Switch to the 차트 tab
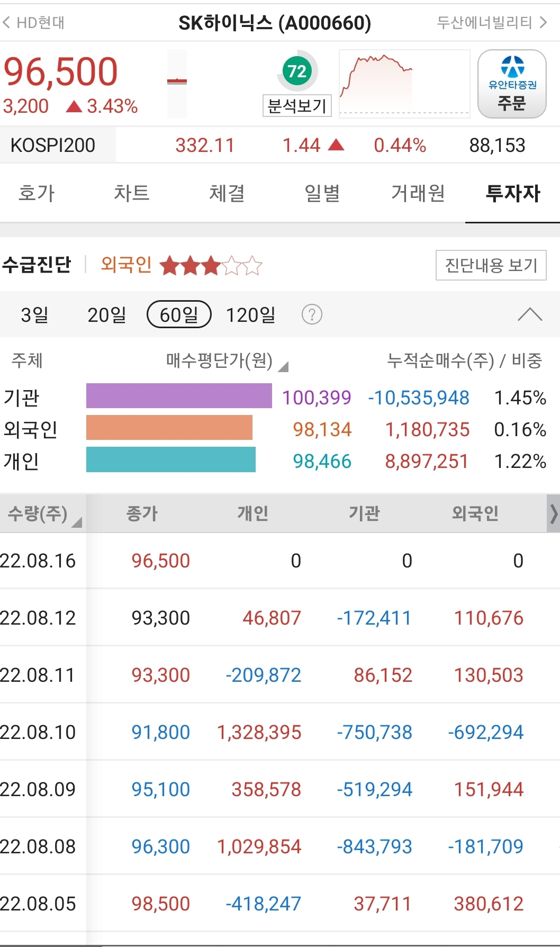The height and width of the screenshot is (947, 560). [x=132, y=193]
